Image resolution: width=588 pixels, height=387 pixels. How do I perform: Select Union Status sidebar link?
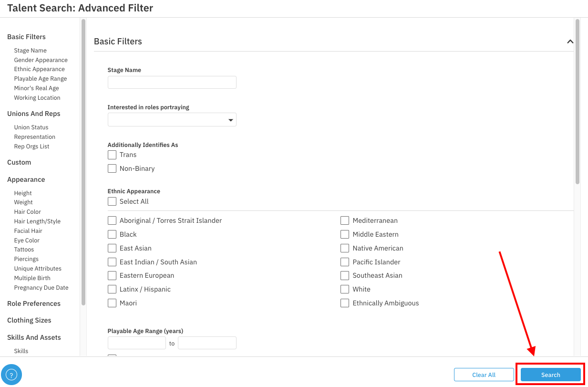click(x=31, y=127)
